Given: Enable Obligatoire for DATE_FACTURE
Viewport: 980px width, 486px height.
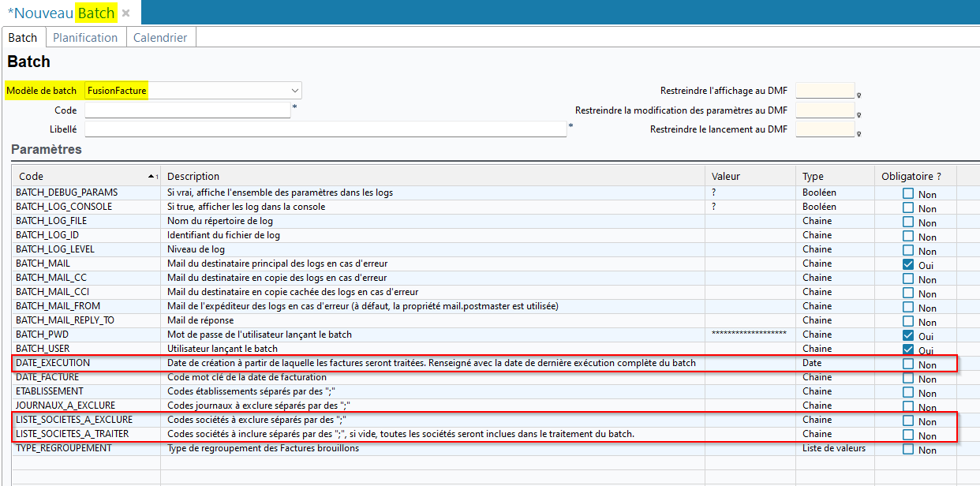Looking at the screenshot, I should [x=908, y=378].
